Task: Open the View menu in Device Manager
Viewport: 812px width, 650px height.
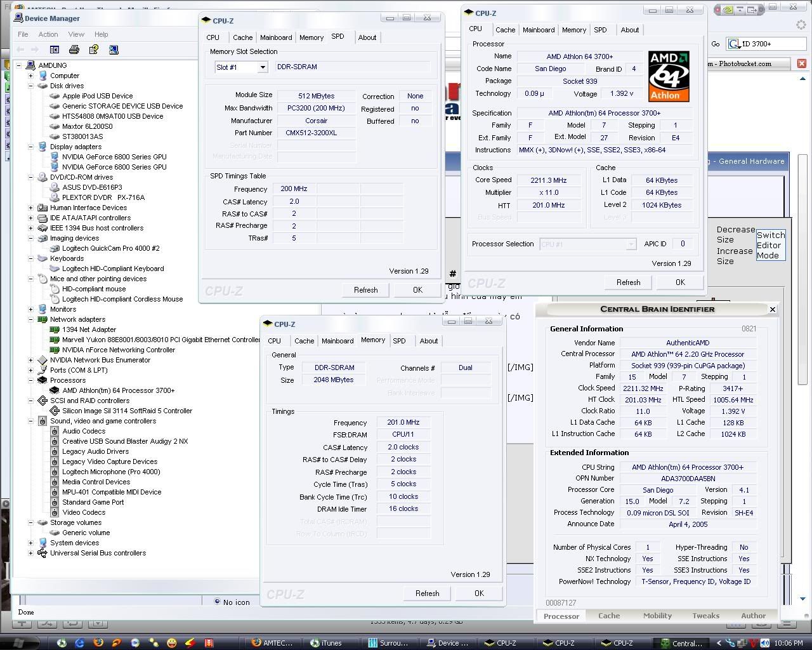Action: [x=76, y=34]
